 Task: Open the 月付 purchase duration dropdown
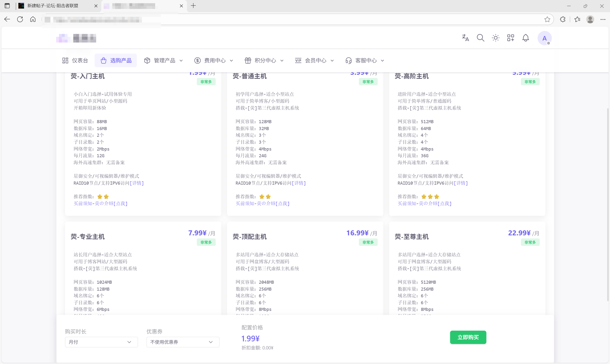point(101,342)
